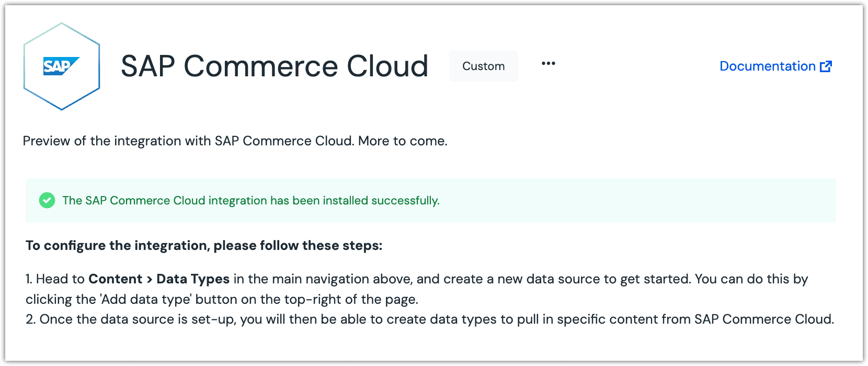
Task: Open the Documentation link
Action: 775,66
